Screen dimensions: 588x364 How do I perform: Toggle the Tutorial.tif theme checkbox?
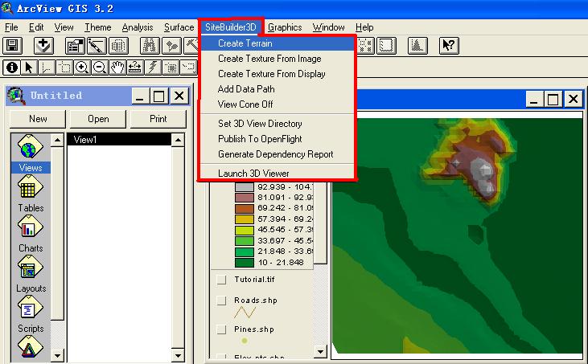(222, 280)
